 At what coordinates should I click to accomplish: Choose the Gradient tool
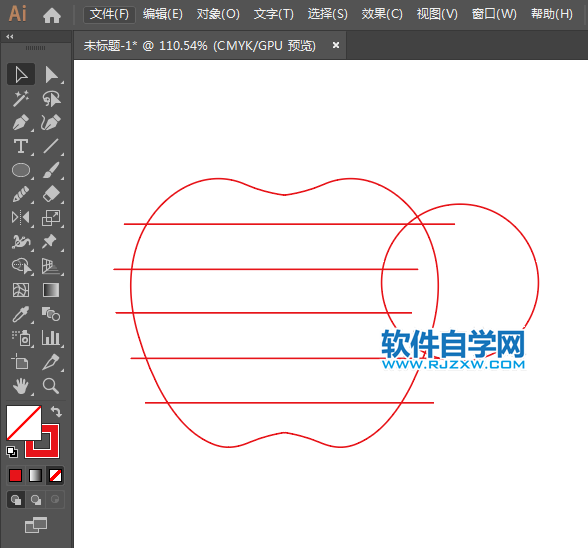51,290
